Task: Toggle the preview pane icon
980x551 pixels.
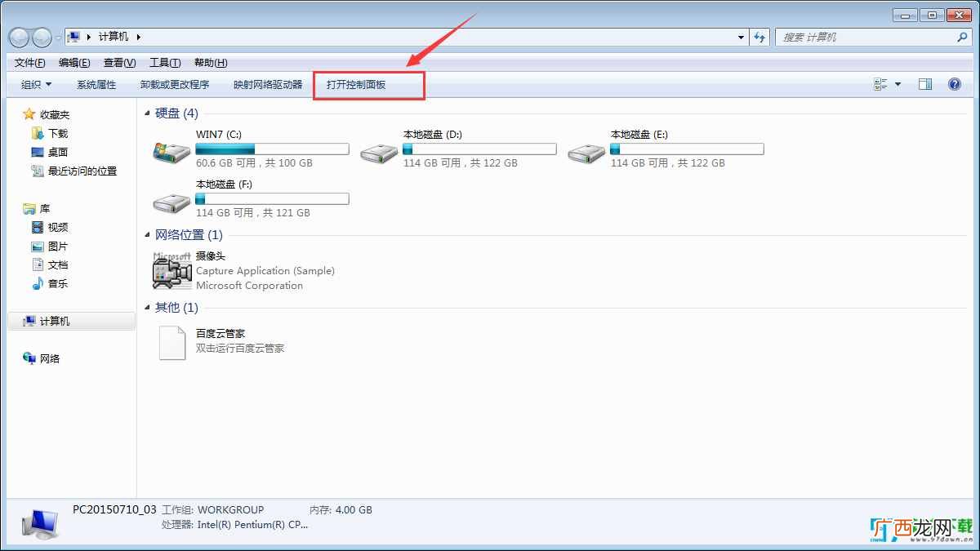Action: (924, 84)
